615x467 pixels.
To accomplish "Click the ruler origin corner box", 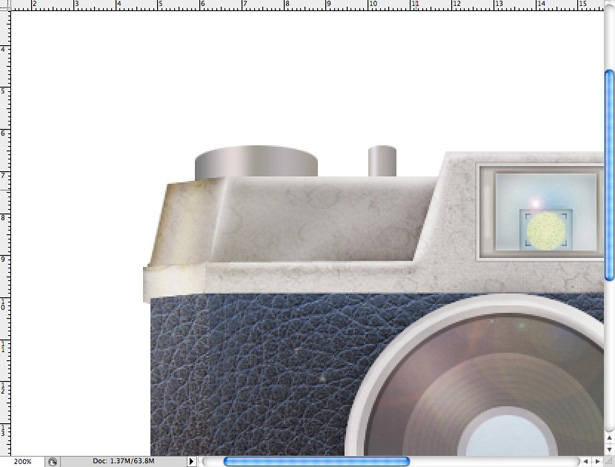I will click(5, 5).
